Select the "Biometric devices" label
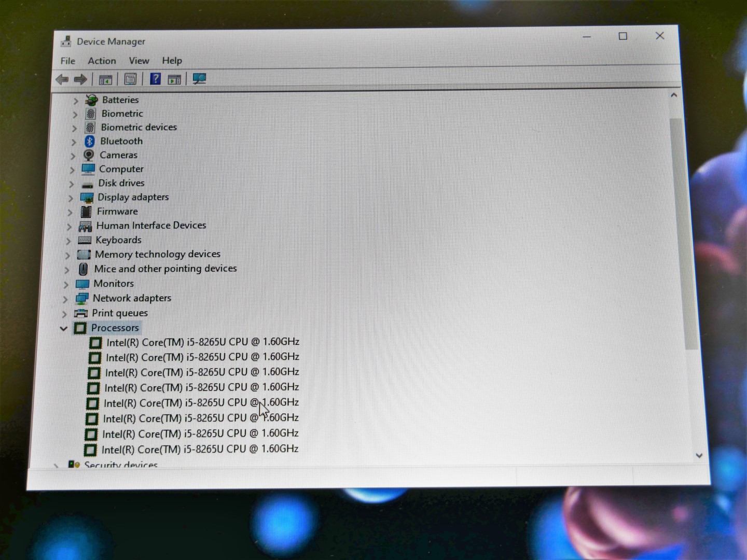The width and height of the screenshot is (747, 560). pos(139,127)
